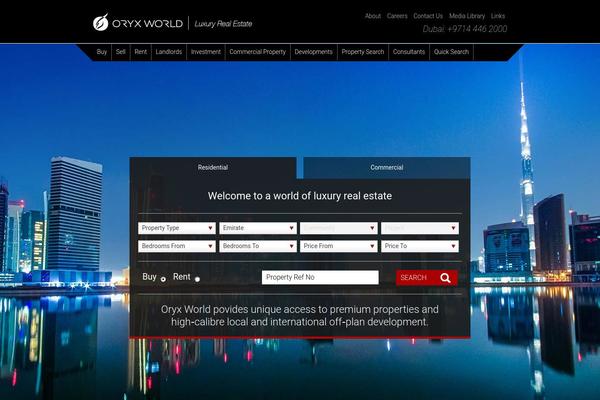Select the Rent radio button

(x=197, y=279)
